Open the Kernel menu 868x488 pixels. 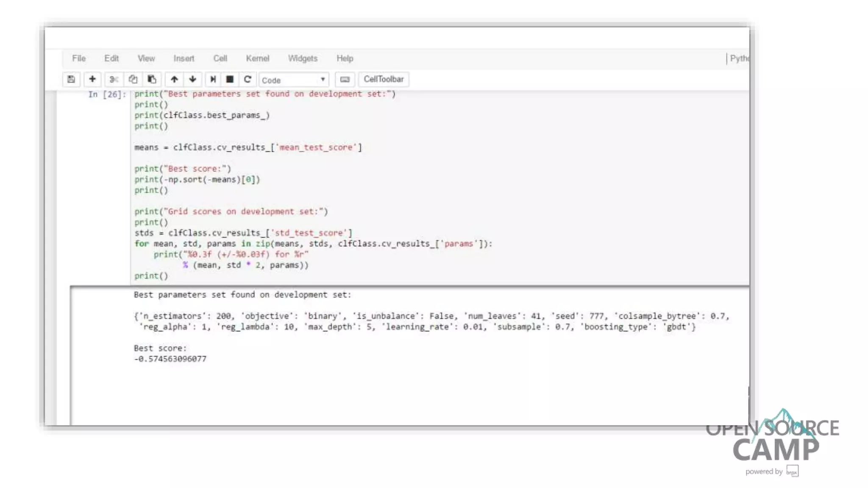[x=257, y=58]
